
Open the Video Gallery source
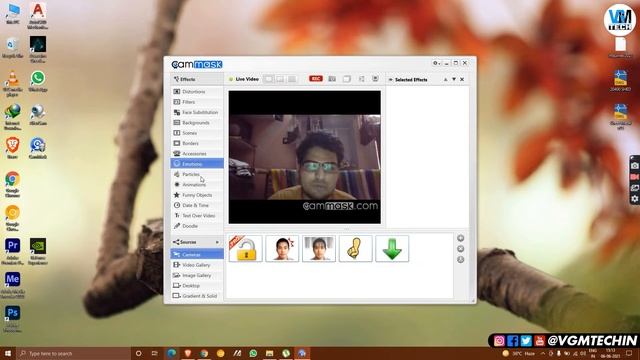pyautogui.click(x=197, y=265)
